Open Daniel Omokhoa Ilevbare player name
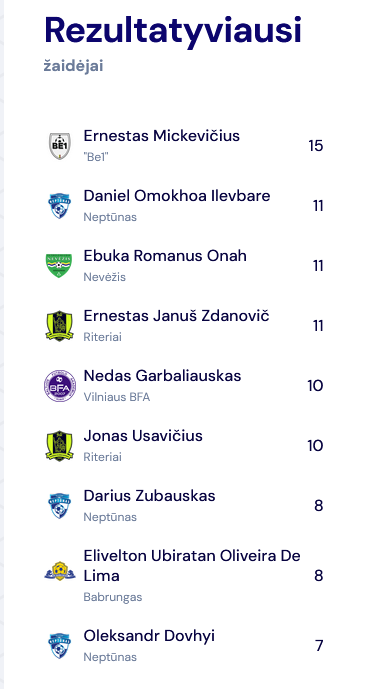 tap(177, 196)
